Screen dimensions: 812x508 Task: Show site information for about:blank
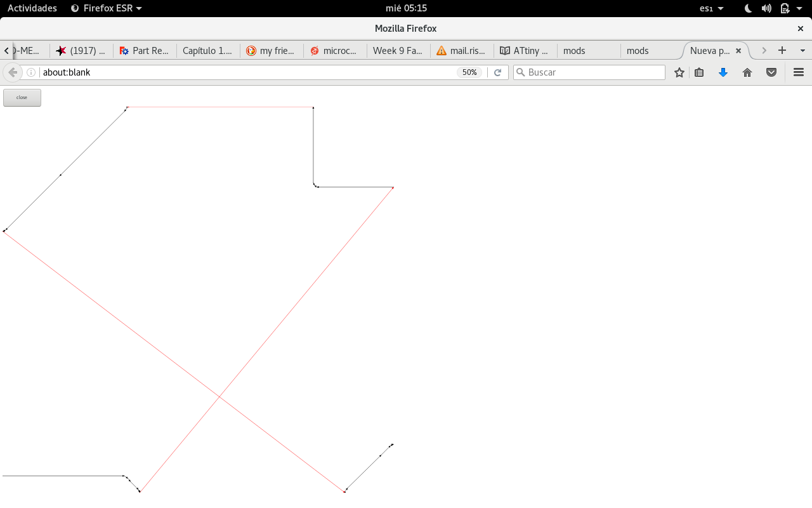(31, 72)
